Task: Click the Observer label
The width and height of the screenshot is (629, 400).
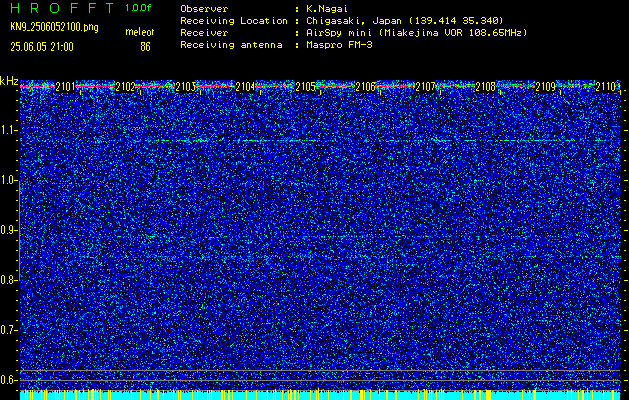Action: pos(204,8)
